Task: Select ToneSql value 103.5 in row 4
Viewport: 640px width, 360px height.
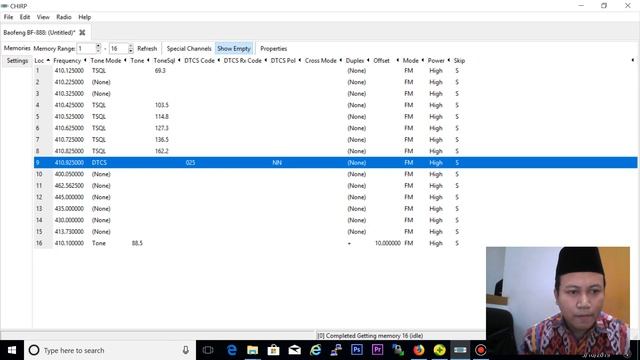Action: point(162,105)
